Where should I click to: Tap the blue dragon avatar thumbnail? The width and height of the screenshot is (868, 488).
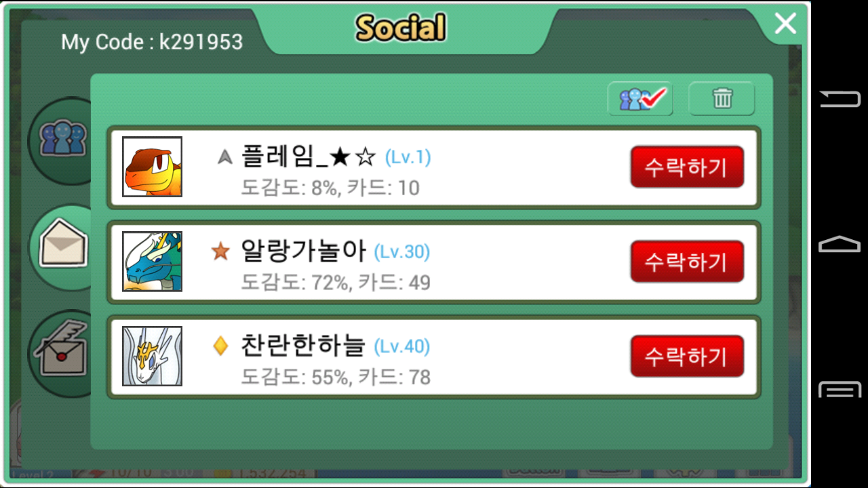point(153,262)
